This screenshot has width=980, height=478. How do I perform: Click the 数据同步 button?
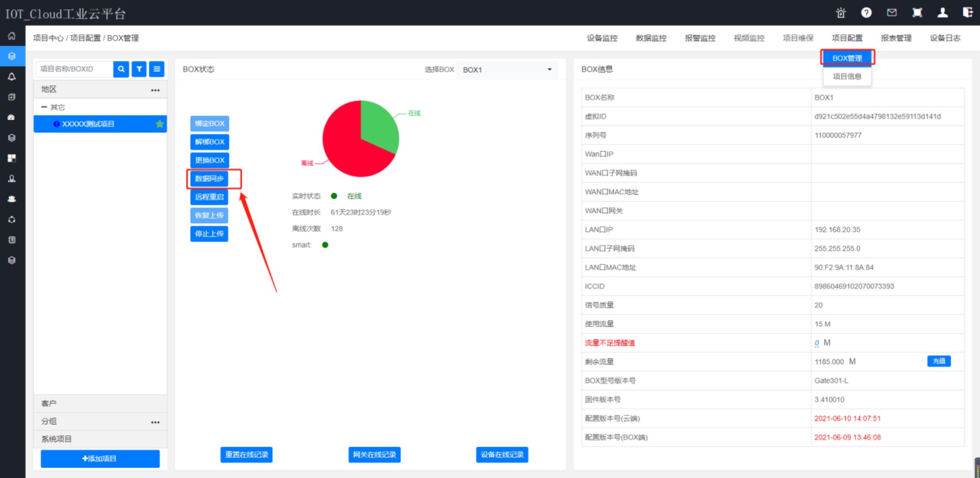pyautogui.click(x=209, y=179)
